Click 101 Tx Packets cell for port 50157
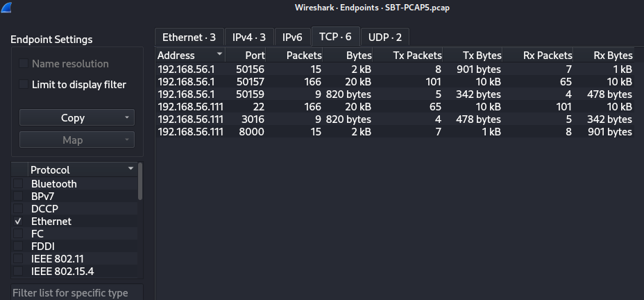644x300 pixels. [x=434, y=82]
